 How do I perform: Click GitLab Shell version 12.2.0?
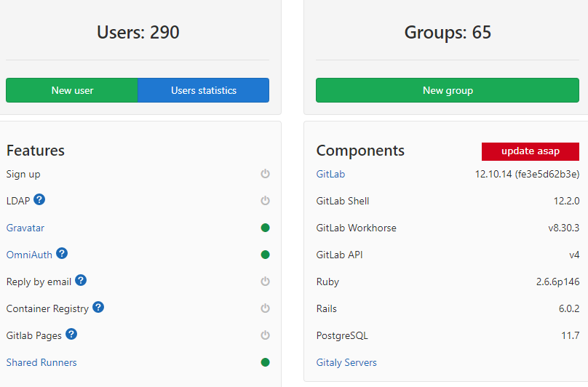567,201
